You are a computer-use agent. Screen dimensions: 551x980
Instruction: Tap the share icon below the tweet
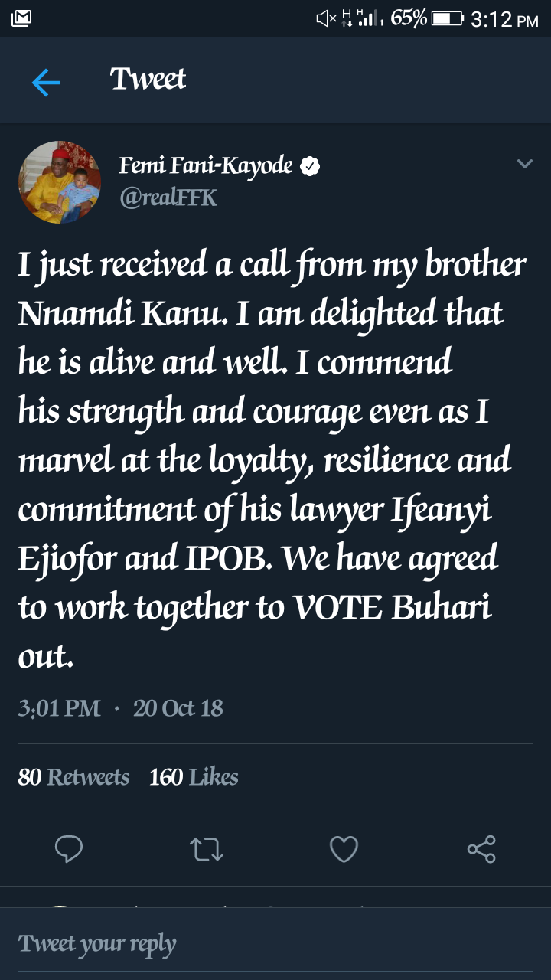481,849
